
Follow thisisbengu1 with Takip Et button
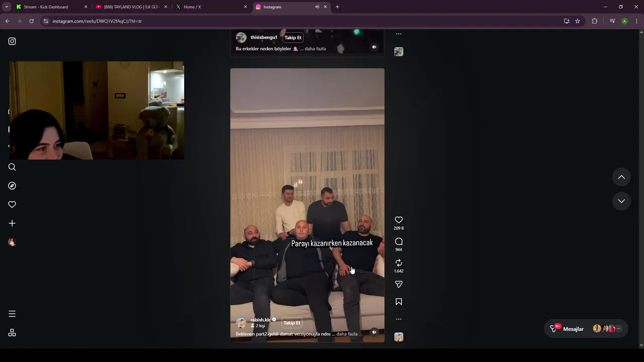point(293,38)
